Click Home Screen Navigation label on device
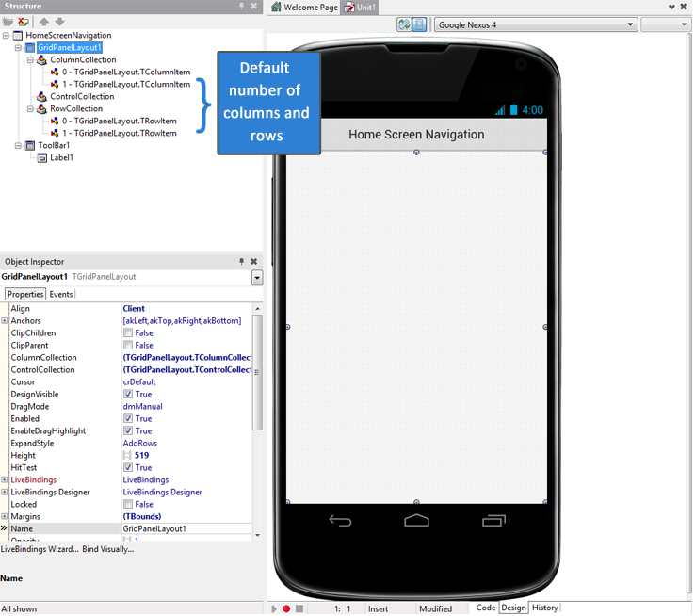Screen dimensions: 695x616 point(416,135)
